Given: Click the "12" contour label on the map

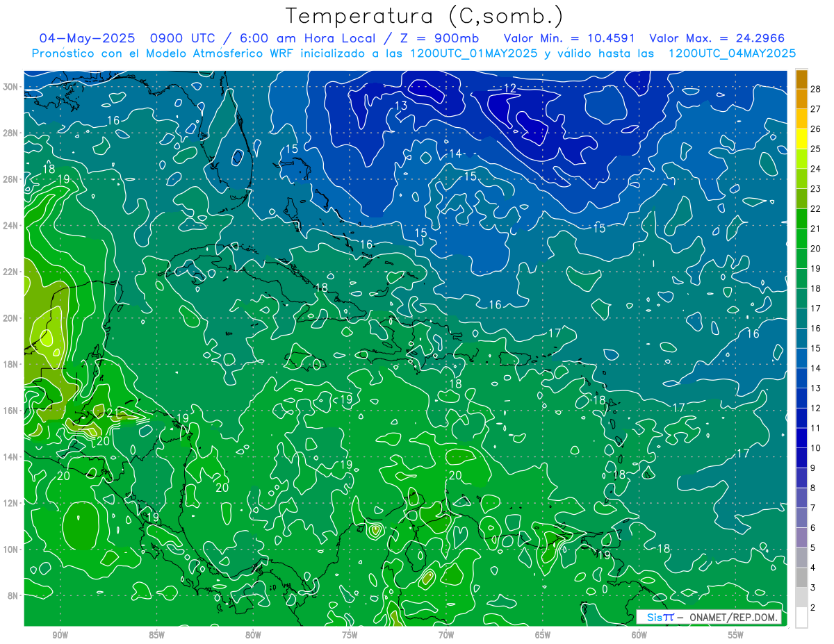Looking at the screenshot, I should coord(510,88).
